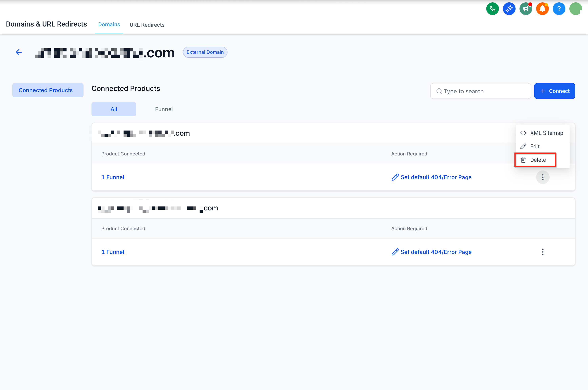Open the three-dot menu of the first domain card
588x390 pixels.
[543, 177]
